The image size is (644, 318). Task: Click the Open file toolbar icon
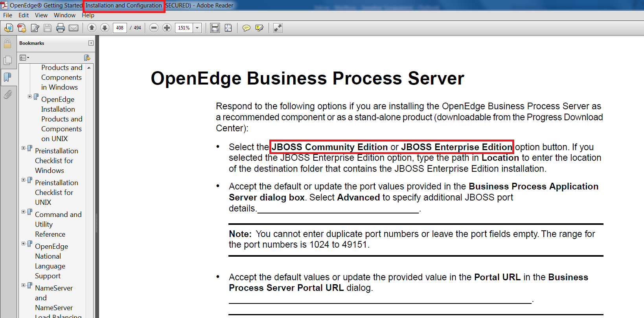click(9, 28)
